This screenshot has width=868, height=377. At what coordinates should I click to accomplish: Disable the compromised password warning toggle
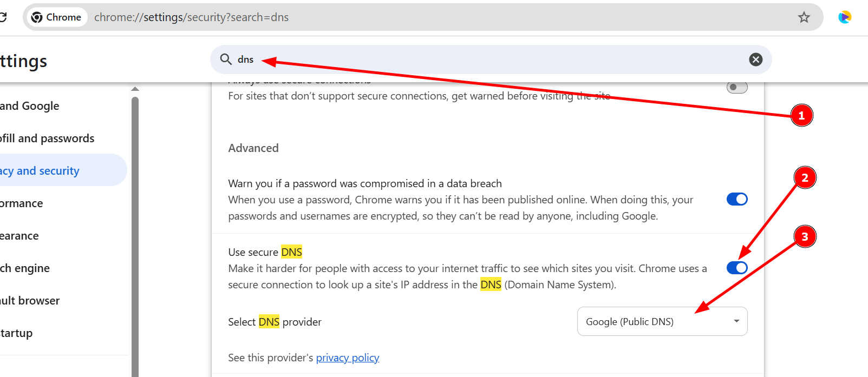(x=737, y=199)
